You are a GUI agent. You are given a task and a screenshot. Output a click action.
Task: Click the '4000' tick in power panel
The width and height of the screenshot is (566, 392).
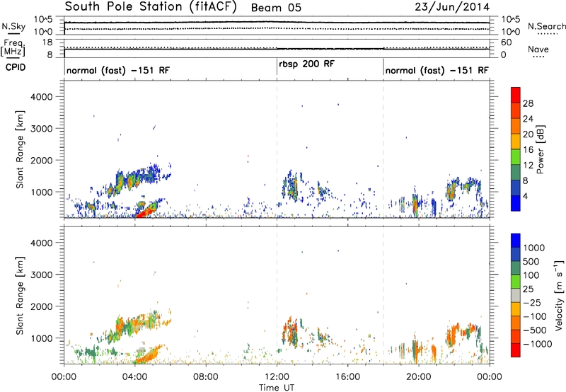coord(41,97)
